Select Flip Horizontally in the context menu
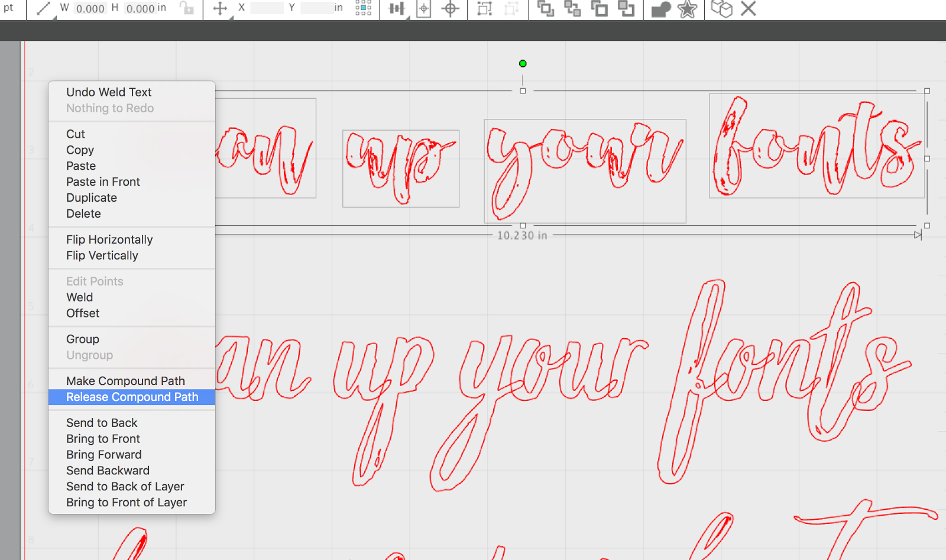The height and width of the screenshot is (560, 946). 109,239
